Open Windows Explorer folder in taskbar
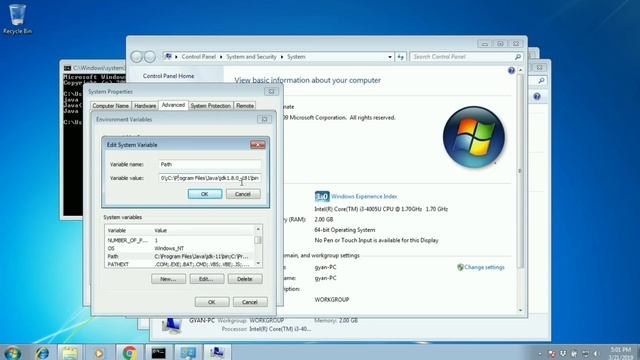Image resolution: width=640 pixels, height=360 pixels. pos(70,353)
